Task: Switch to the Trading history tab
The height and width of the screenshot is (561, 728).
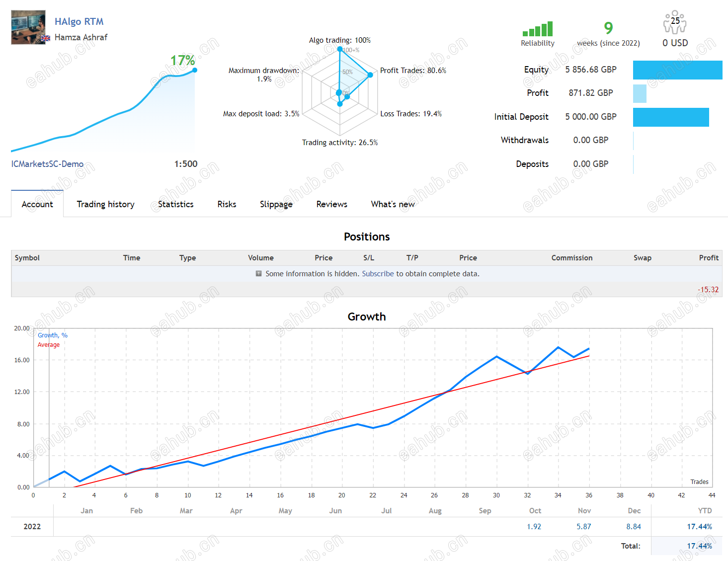Action: 106,204
